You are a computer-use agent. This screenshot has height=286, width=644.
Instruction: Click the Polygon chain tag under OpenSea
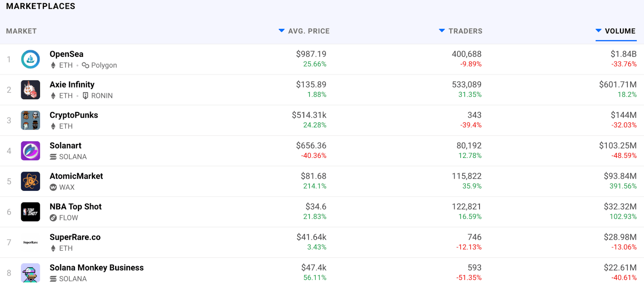(103, 65)
